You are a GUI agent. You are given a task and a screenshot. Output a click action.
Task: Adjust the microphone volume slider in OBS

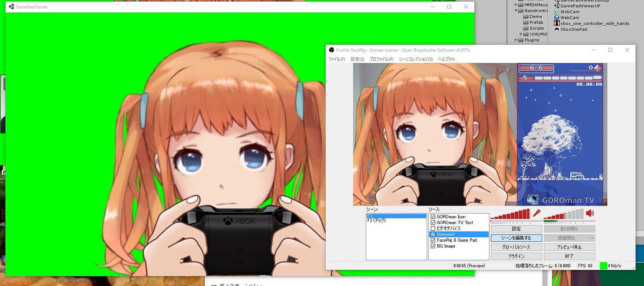510,215
